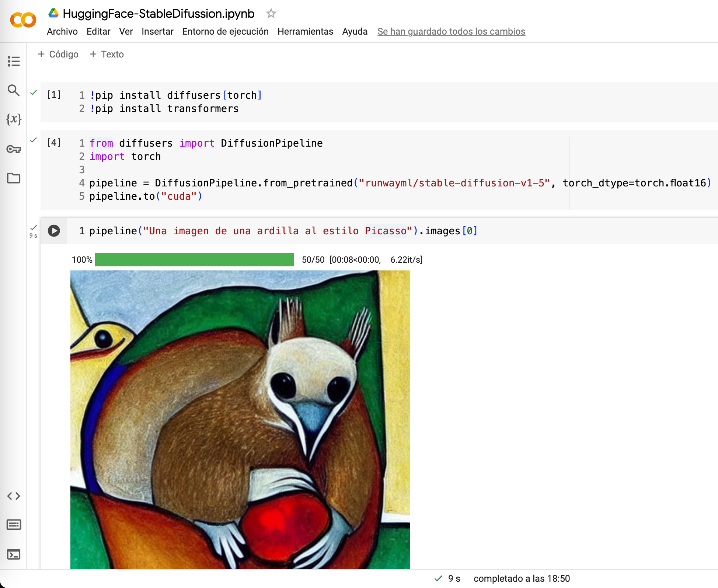Image resolution: width=718 pixels, height=588 pixels.
Task: Click the Colab logo
Action: [x=23, y=20]
